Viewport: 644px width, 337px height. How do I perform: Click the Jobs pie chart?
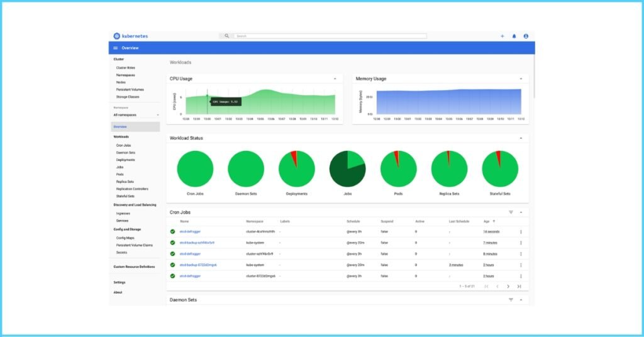click(x=347, y=168)
